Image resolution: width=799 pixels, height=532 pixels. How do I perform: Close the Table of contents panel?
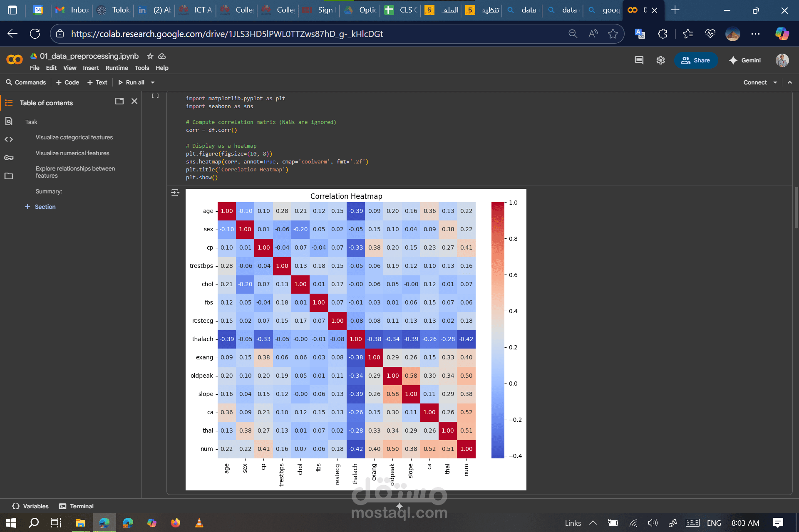134,101
